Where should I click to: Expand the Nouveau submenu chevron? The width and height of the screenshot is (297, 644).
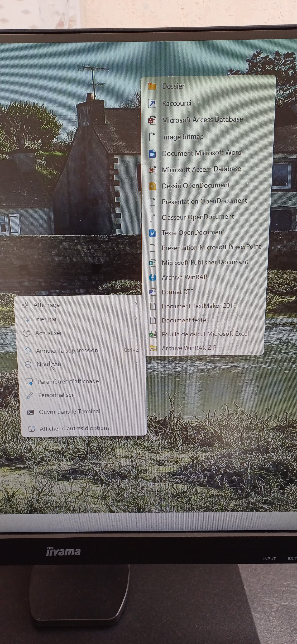(136, 363)
